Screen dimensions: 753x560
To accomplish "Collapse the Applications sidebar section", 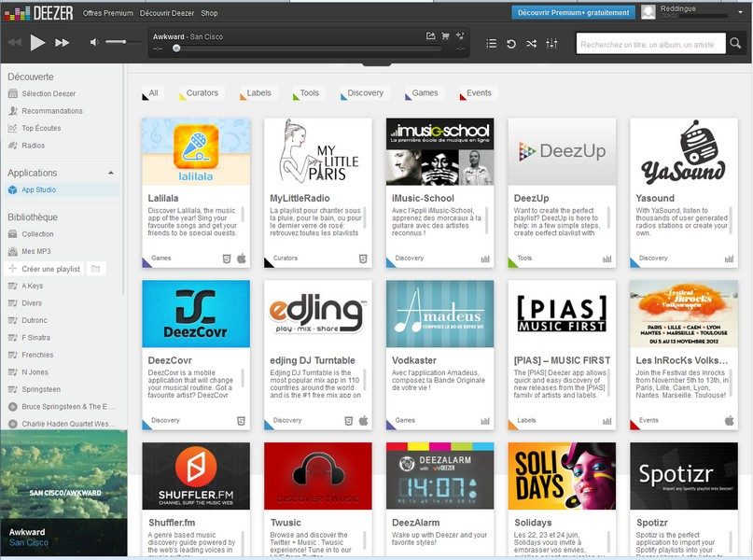I will click(x=112, y=173).
